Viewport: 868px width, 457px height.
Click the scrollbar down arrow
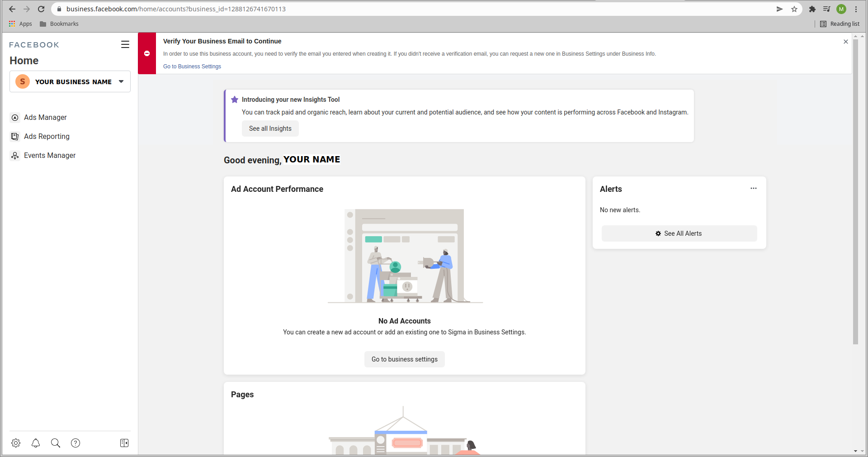tap(855, 451)
